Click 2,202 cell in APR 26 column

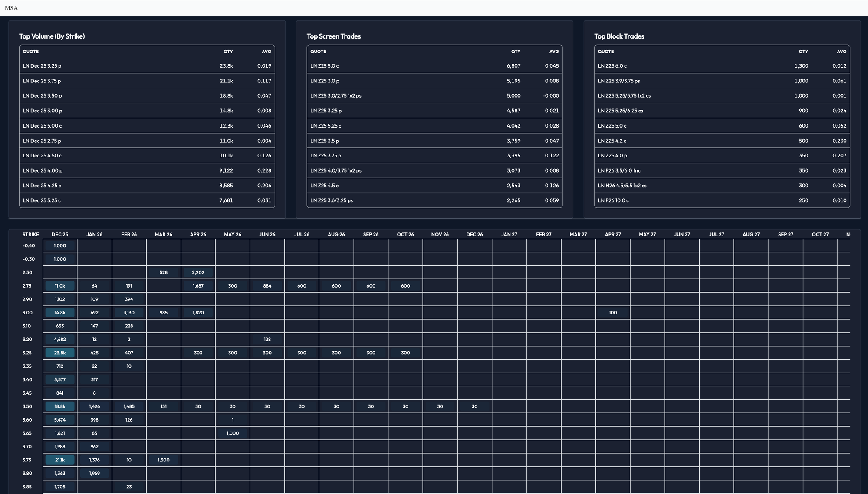pos(198,273)
